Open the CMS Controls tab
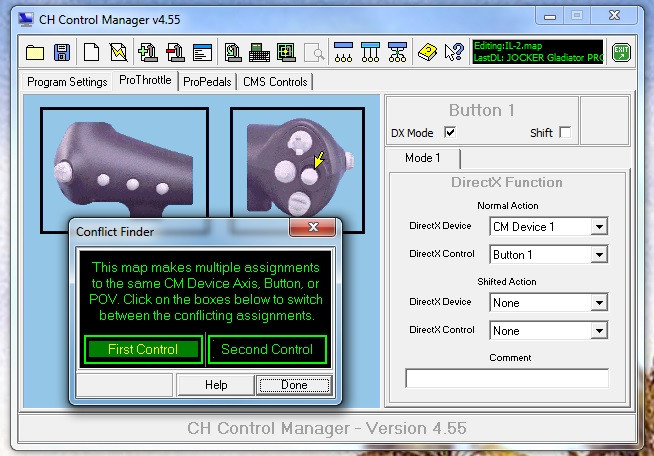 [275, 82]
